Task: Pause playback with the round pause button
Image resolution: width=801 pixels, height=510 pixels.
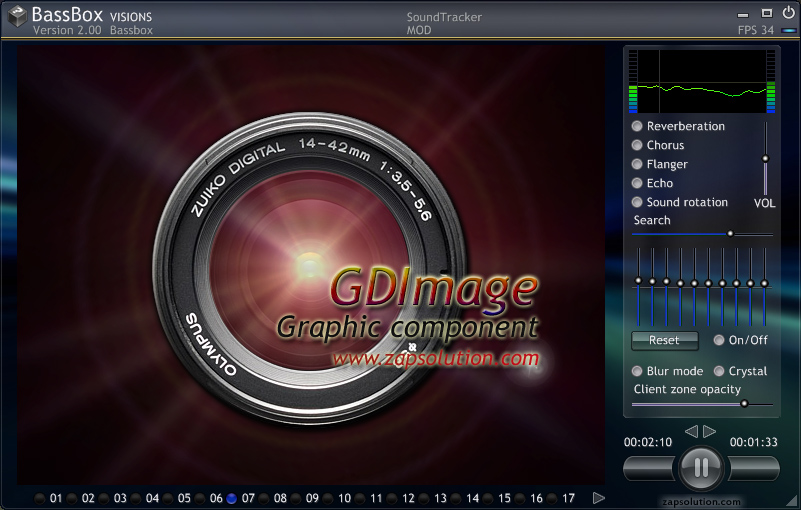Action: 701,467
